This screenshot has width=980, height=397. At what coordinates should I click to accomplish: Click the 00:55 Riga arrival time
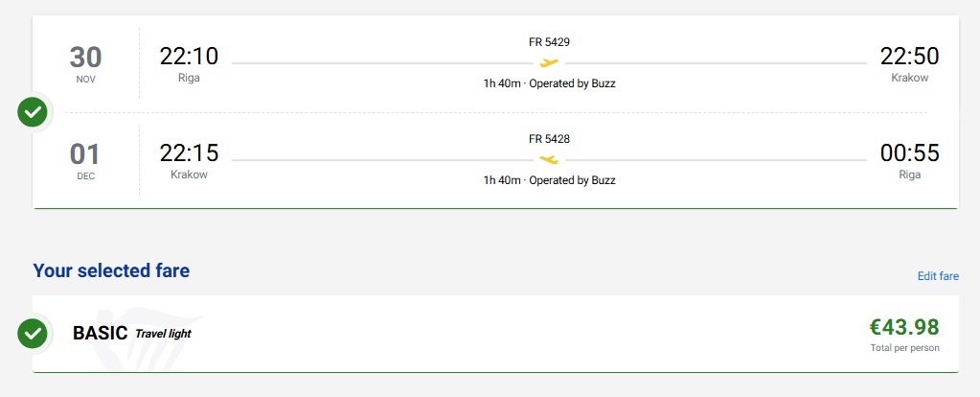tap(909, 153)
